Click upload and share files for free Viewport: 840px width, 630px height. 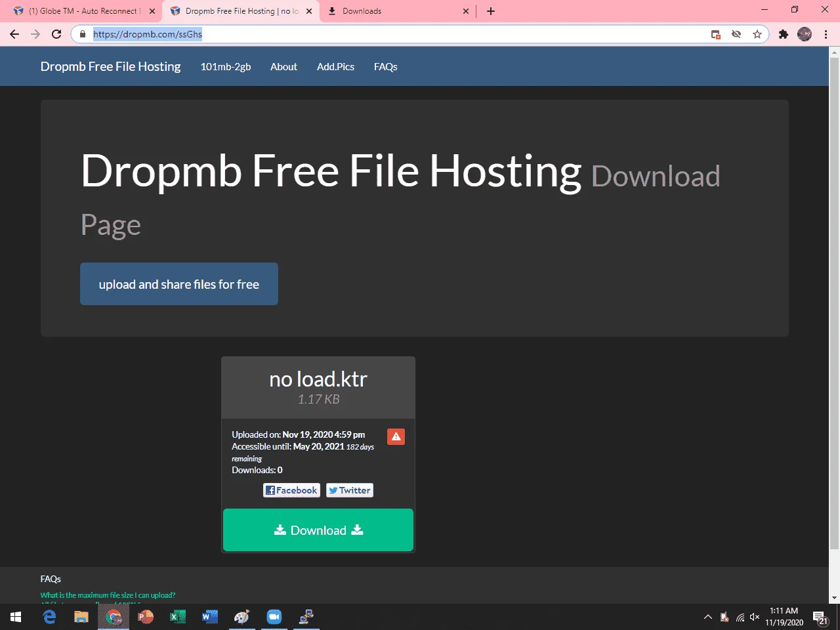179,284
